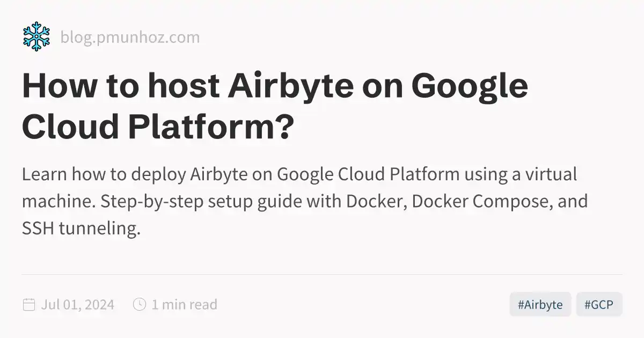This screenshot has width=644, height=338.
Task: Select the Jul 01, 2024 date label
Action: point(78,304)
